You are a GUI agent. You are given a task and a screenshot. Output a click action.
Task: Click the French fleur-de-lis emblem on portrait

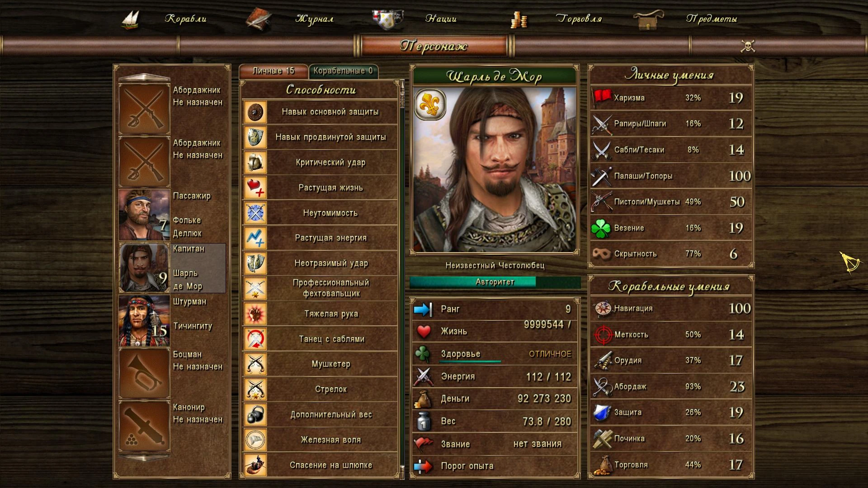[430, 104]
